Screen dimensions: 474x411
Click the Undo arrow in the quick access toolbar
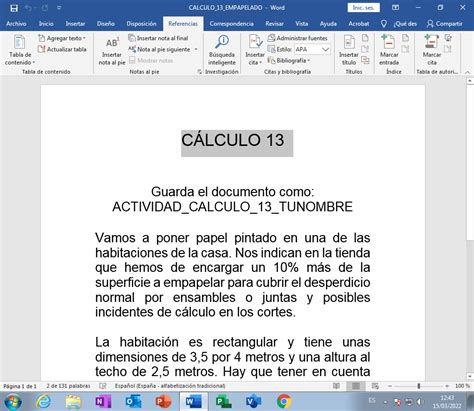pos(29,8)
